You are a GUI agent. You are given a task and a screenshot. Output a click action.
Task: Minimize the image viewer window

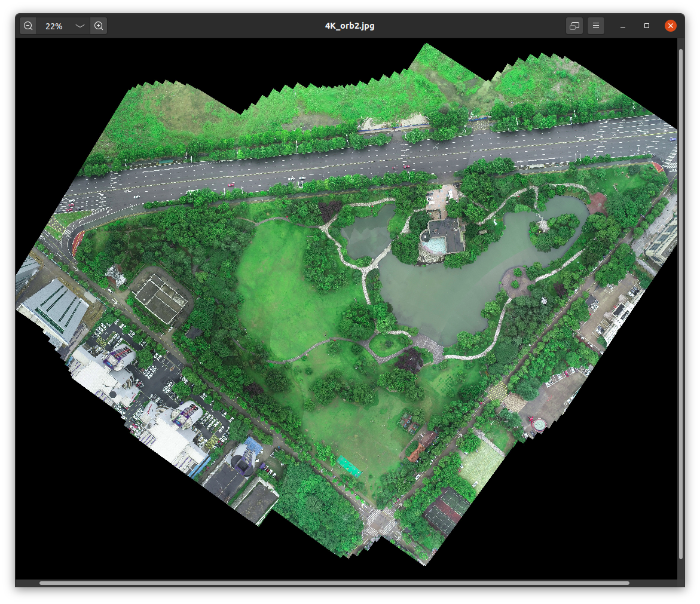click(623, 26)
